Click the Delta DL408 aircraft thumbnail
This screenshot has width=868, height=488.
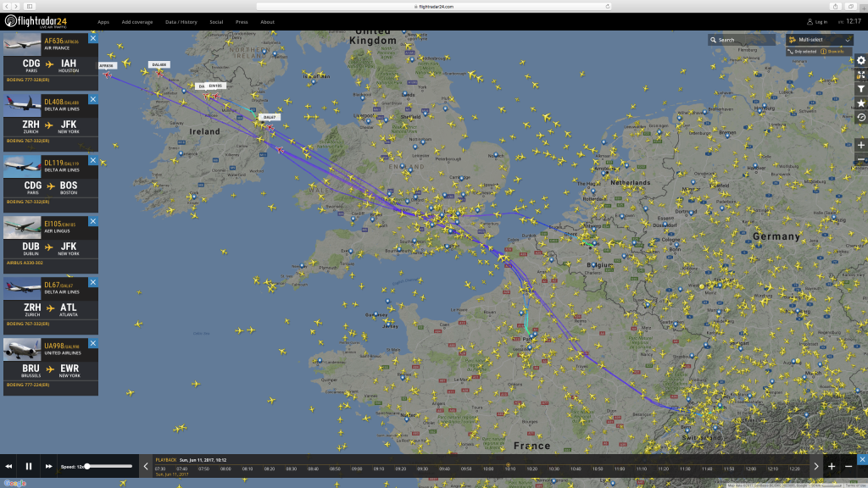pos(22,104)
